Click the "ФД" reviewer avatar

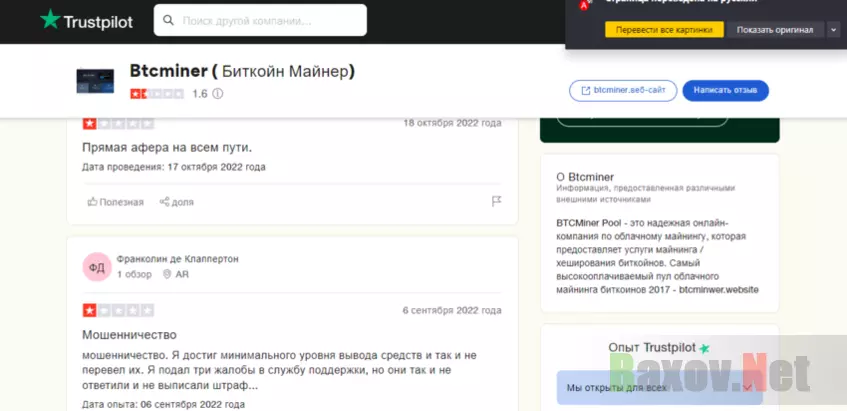(x=97, y=267)
